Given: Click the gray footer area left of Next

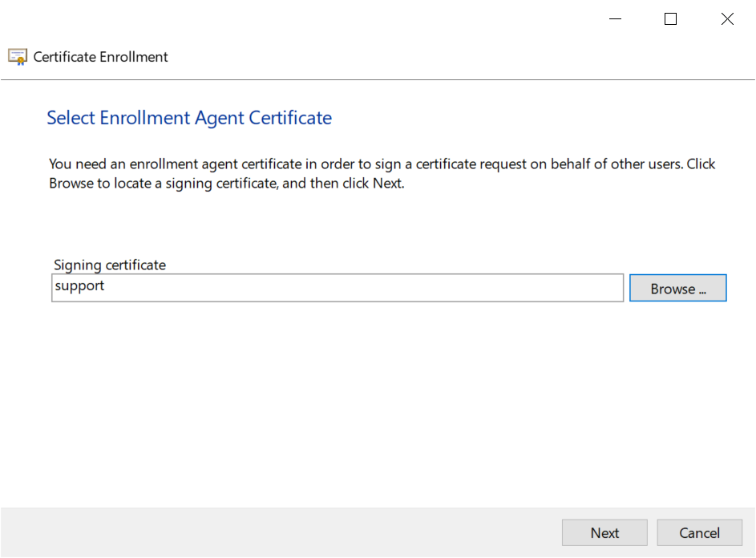Looking at the screenshot, I should pos(281,533).
